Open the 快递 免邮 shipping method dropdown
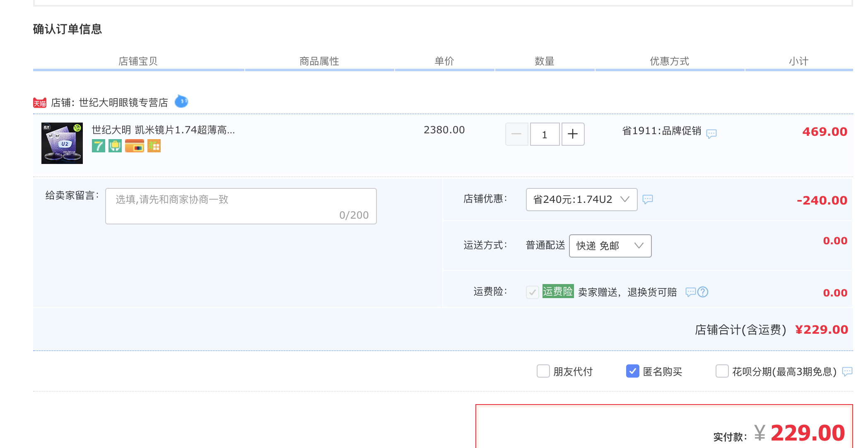Image resolution: width=868 pixels, height=448 pixels. (610, 246)
